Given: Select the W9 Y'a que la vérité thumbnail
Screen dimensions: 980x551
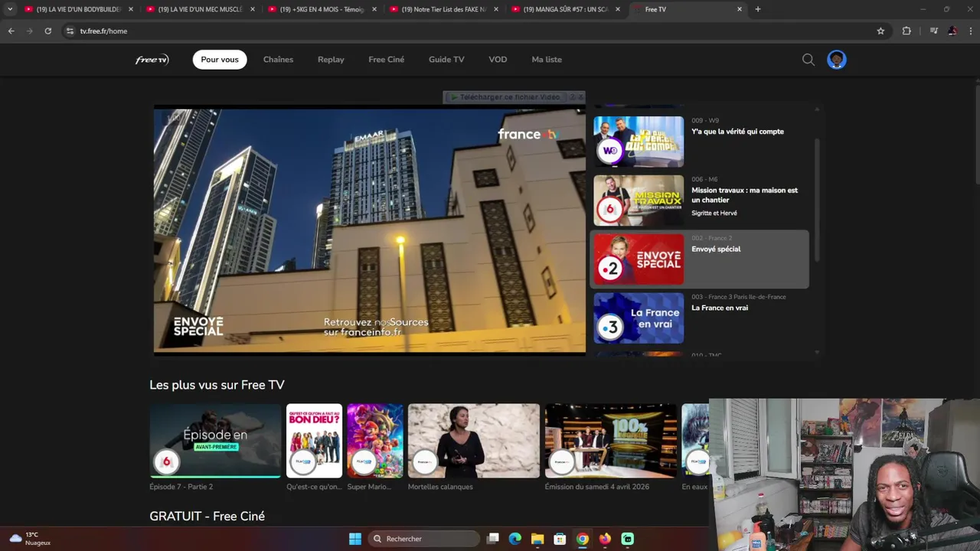Looking at the screenshot, I should pyautogui.click(x=639, y=142).
